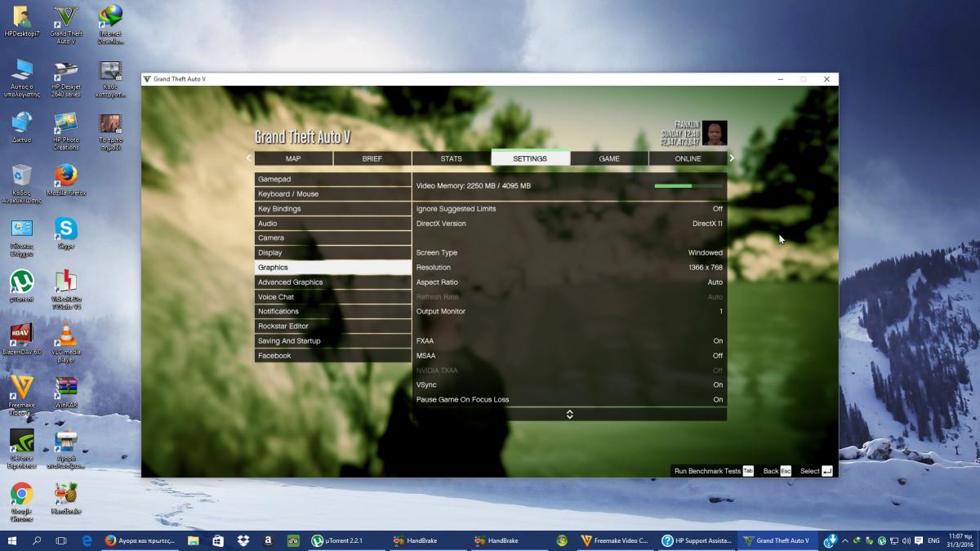
Task: Open Task View on taskbar
Action: (x=61, y=540)
